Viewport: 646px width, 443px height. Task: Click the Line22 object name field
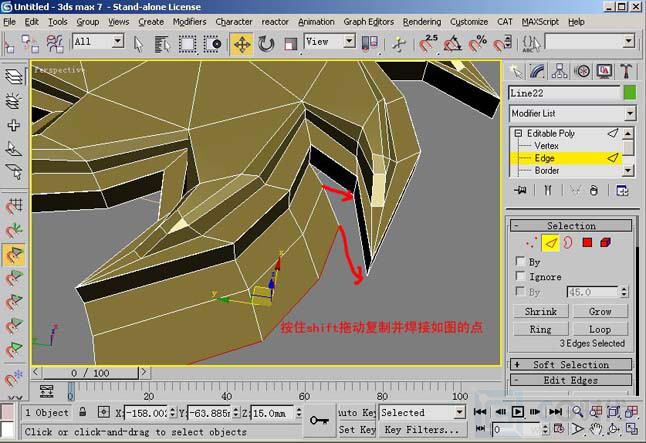pyautogui.click(x=564, y=93)
